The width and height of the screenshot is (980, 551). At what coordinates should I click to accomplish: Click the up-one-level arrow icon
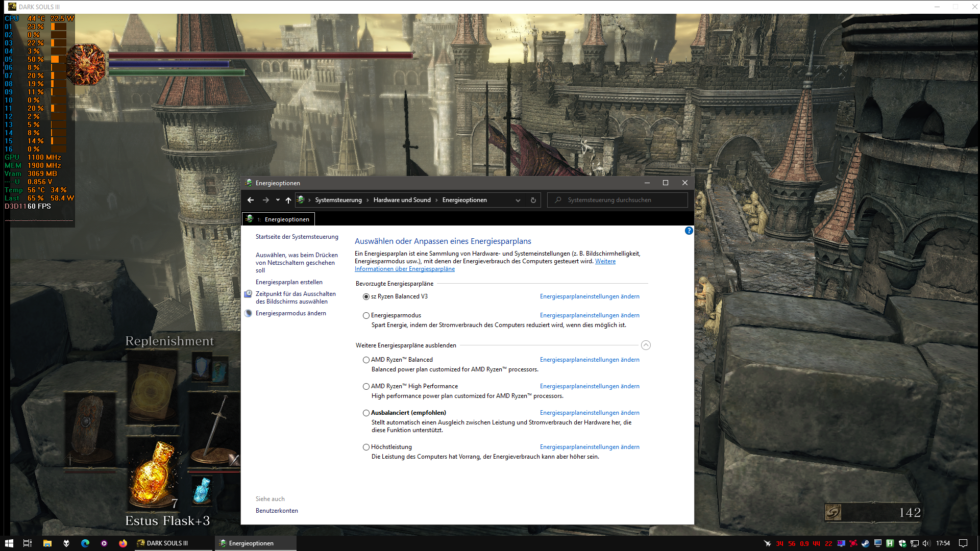[x=288, y=200]
